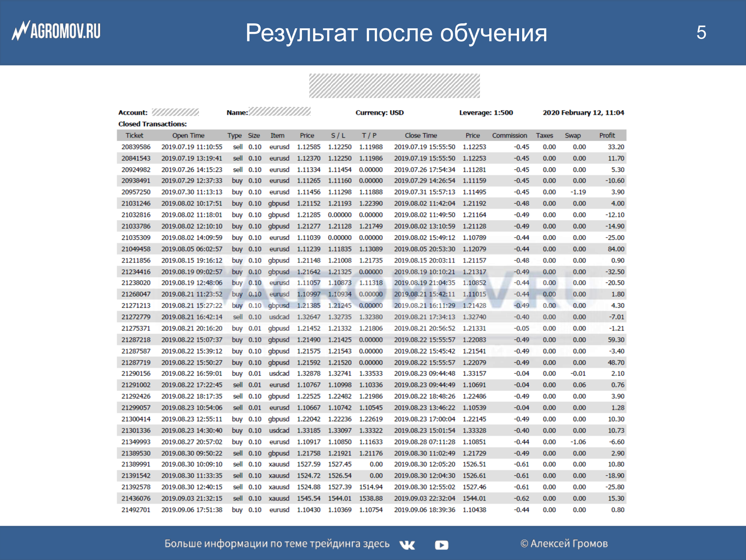Select ticket number 20841543
The image size is (746, 560).
pos(136,158)
